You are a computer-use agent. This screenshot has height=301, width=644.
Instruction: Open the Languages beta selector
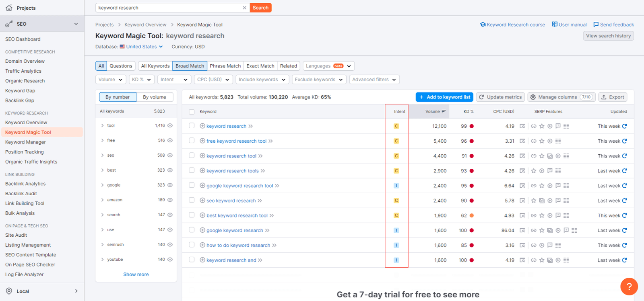tap(328, 66)
